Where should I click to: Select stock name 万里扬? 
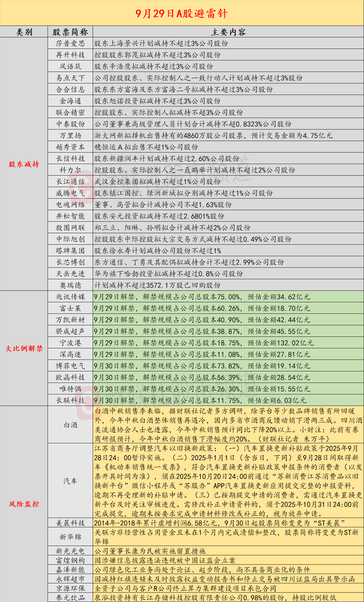pyautogui.click(x=70, y=135)
